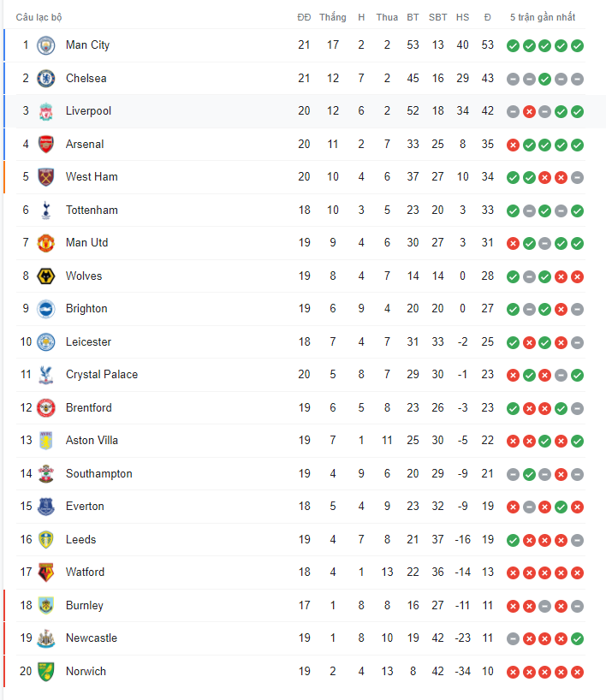Click the Arsenal club crest
Viewport: 606px width, 700px height.
[x=46, y=145]
